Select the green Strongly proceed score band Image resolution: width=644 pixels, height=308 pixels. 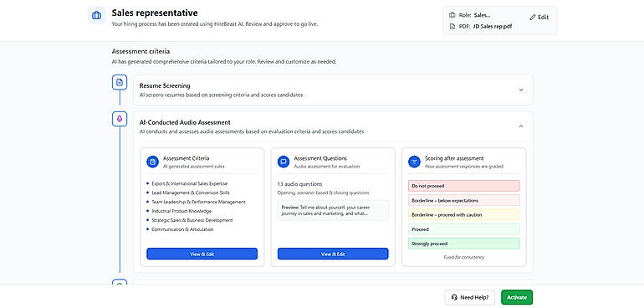point(464,244)
